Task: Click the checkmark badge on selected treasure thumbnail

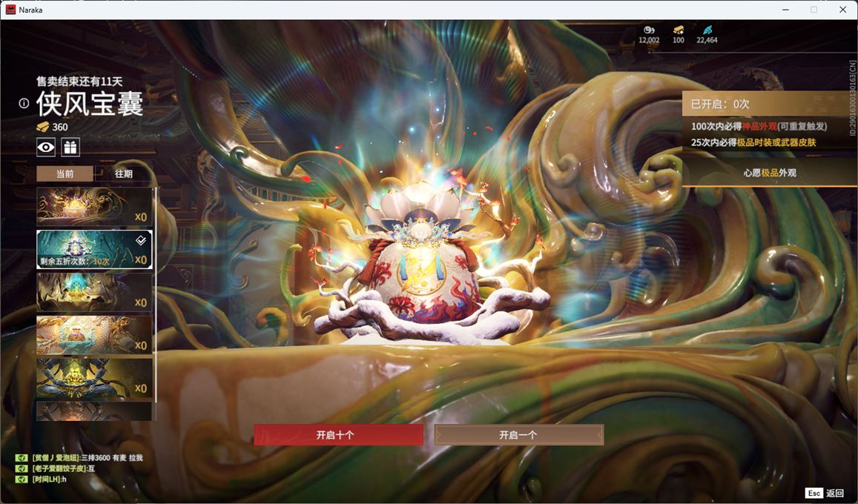Action: click(x=141, y=239)
